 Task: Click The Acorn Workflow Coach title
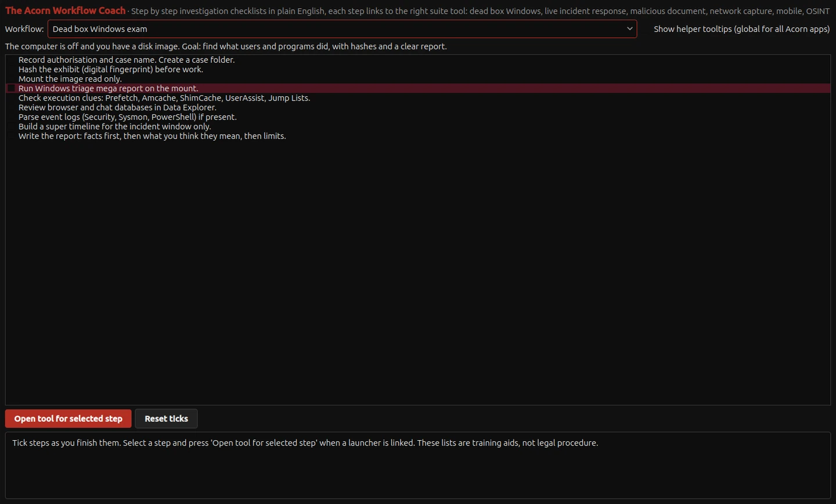tap(65, 10)
